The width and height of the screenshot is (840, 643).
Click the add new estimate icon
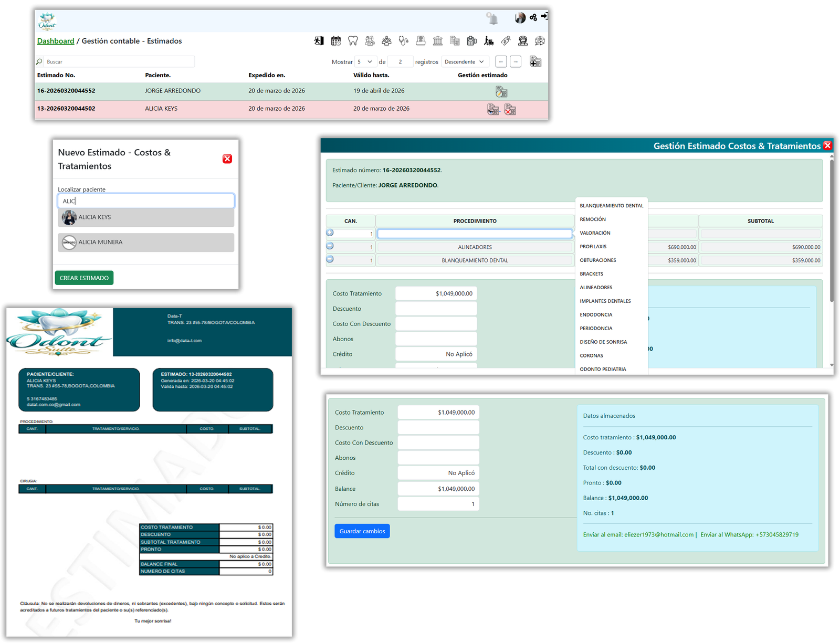[535, 62]
